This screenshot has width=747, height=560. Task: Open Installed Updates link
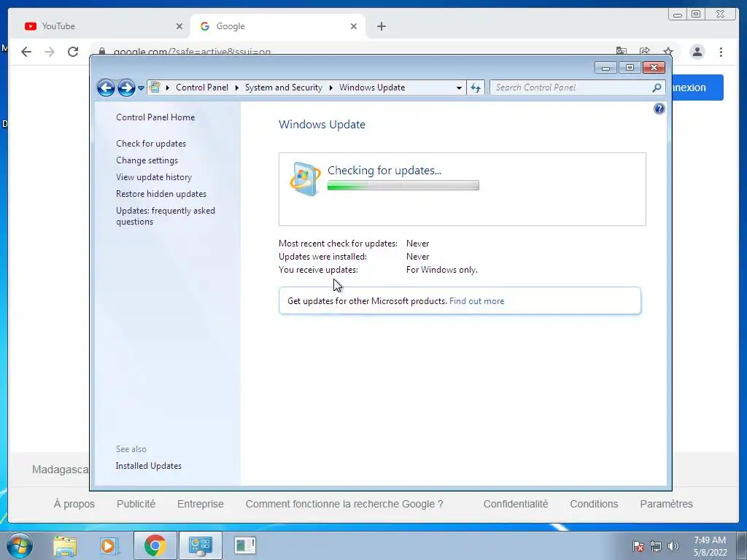pos(149,466)
